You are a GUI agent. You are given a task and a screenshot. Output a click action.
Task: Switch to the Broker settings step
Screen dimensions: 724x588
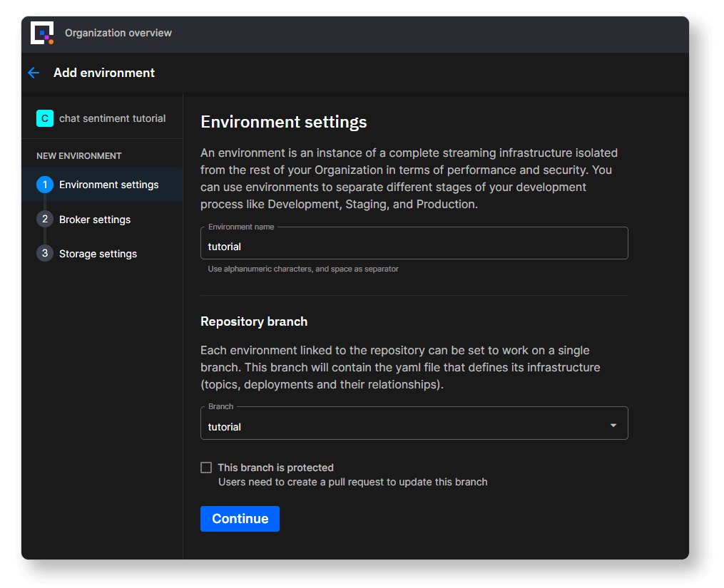pyautogui.click(x=95, y=219)
